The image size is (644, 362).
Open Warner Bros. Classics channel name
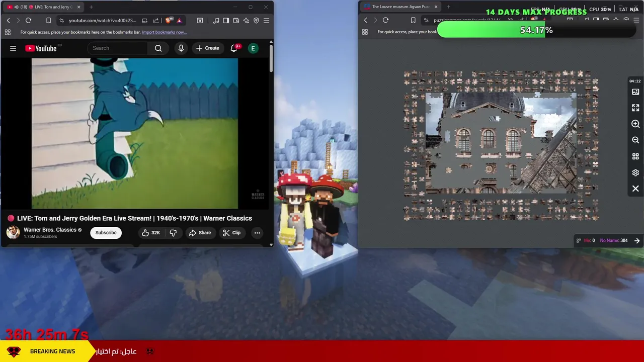(x=50, y=230)
